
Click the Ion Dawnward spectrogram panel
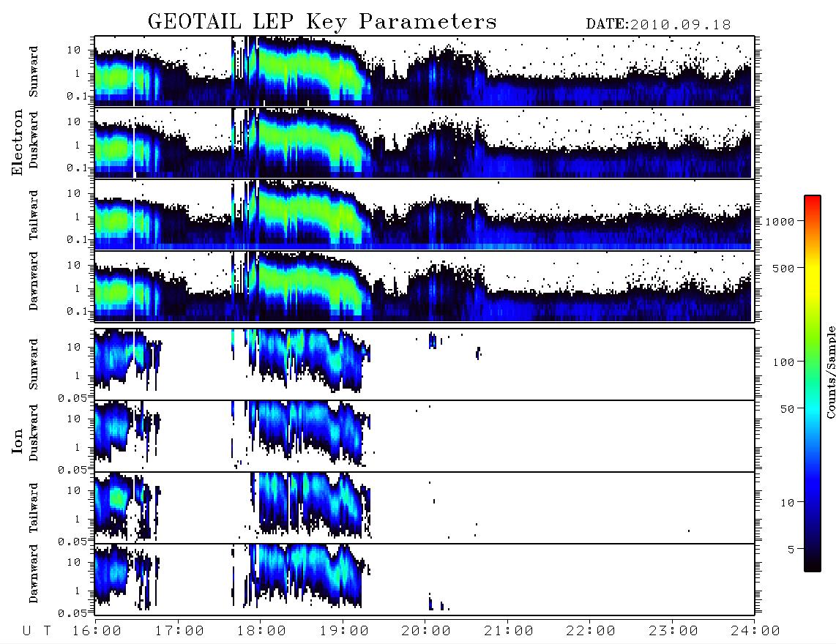click(425, 580)
